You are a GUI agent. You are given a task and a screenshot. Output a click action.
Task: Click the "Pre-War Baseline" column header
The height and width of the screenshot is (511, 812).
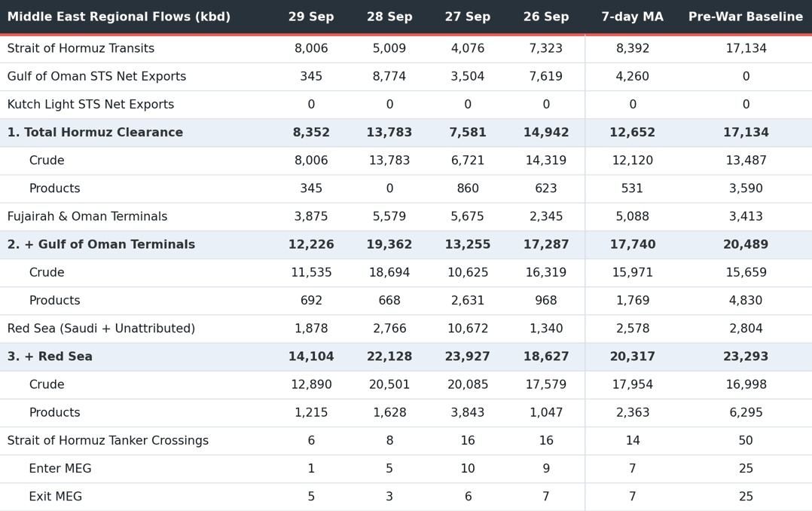coord(746,17)
